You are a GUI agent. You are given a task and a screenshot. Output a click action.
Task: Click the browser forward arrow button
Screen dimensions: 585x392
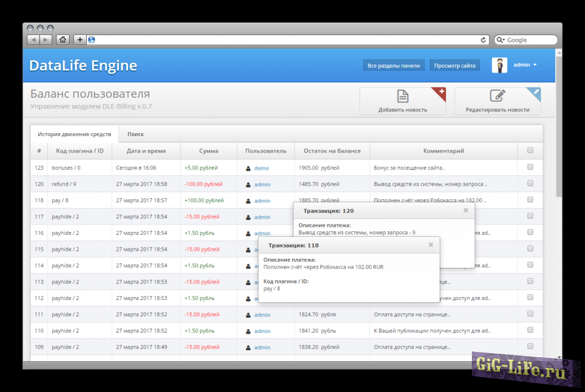(46, 40)
